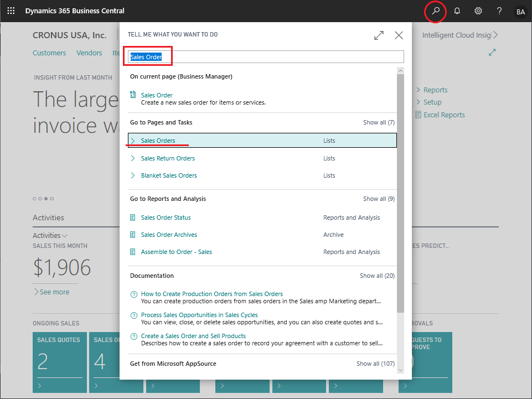Close the Tell Me dialog

(399, 35)
